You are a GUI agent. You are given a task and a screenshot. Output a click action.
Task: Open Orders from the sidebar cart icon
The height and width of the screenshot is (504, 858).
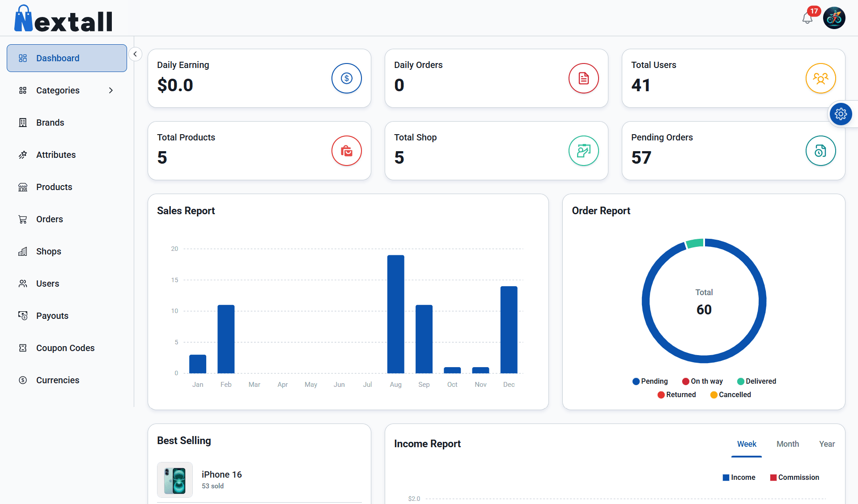click(x=23, y=219)
